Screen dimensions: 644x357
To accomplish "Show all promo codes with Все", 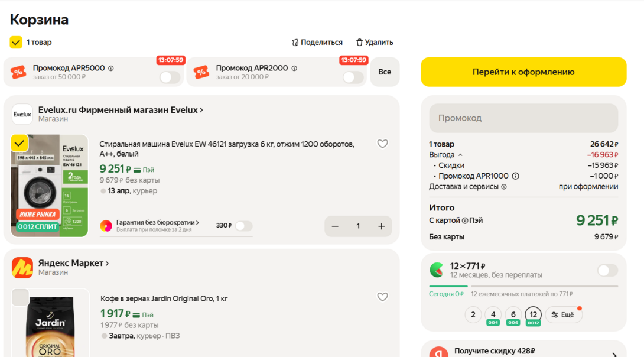I will 385,72.
